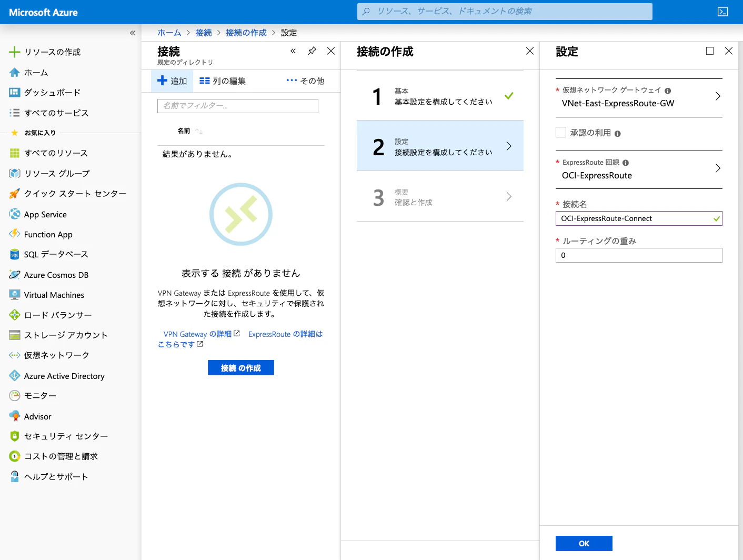Expand step 3 概要 確認と作成

click(x=440, y=197)
